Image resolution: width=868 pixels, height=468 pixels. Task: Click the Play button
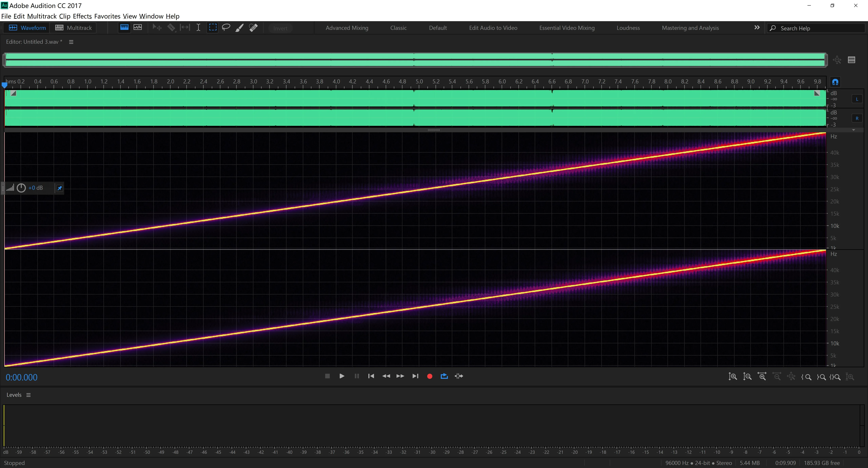tap(342, 376)
